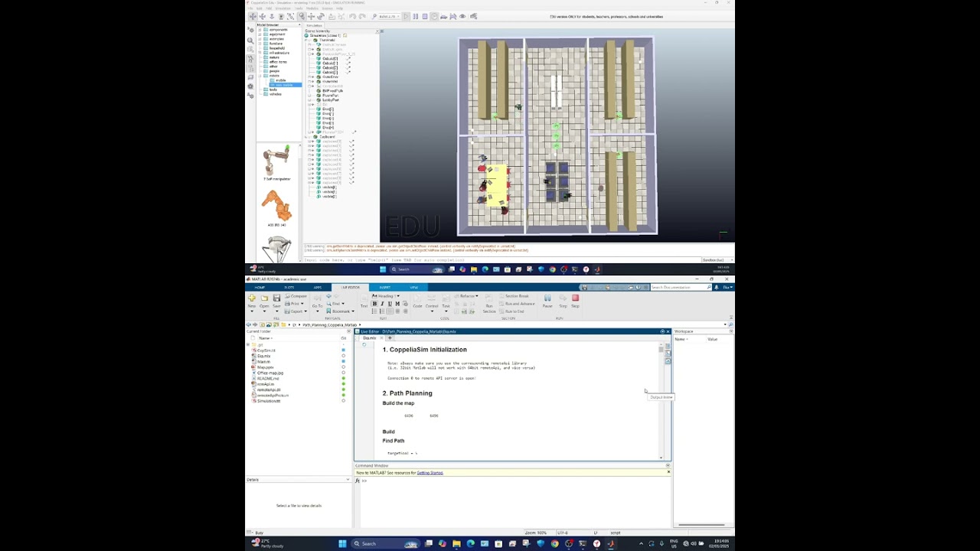Click the Search Documentation field in MATLAB
980x551 pixels.
coord(680,287)
